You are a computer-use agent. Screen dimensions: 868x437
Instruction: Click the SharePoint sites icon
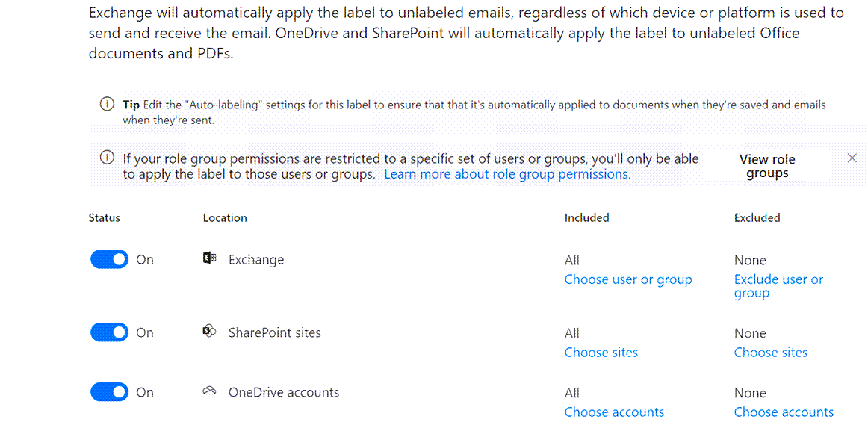[x=209, y=332]
